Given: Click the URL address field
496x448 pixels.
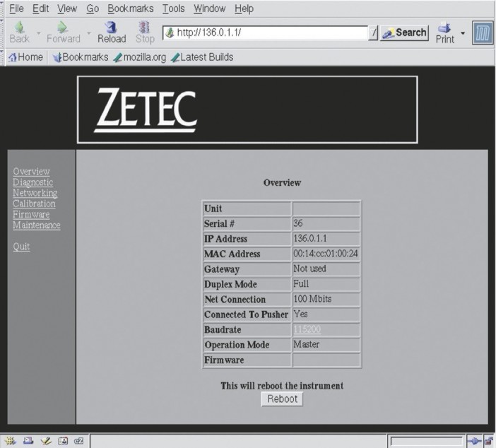Looking at the screenshot, I should (x=268, y=33).
